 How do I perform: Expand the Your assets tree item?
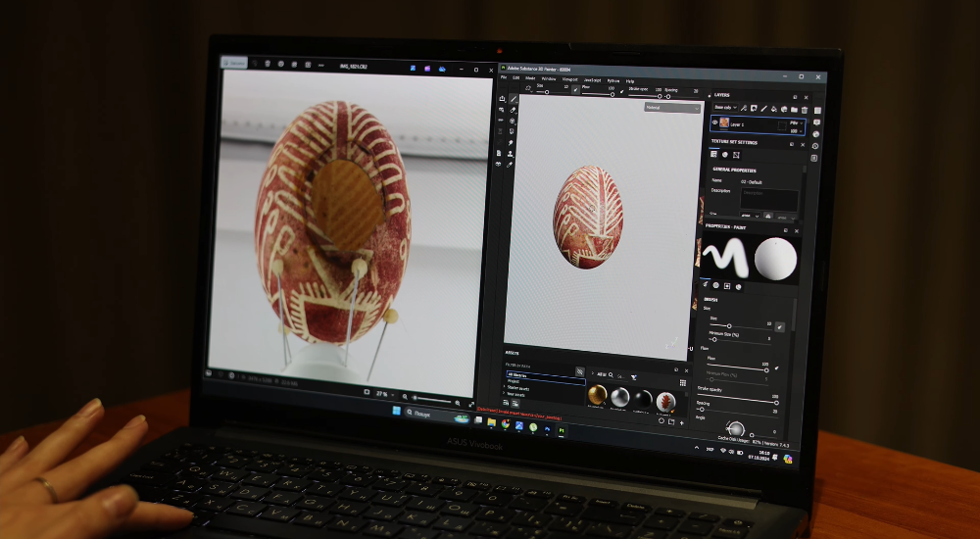(504, 393)
